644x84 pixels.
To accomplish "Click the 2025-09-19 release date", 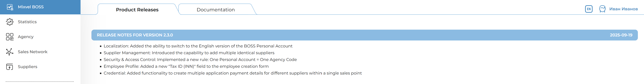I will click(x=621, y=35).
